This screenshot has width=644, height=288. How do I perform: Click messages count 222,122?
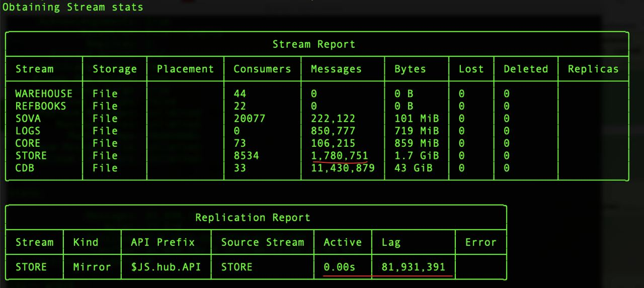tap(333, 119)
